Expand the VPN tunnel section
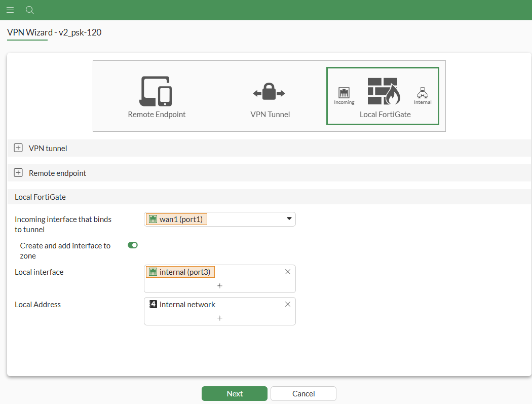 pyautogui.click(x=18, y=148)
